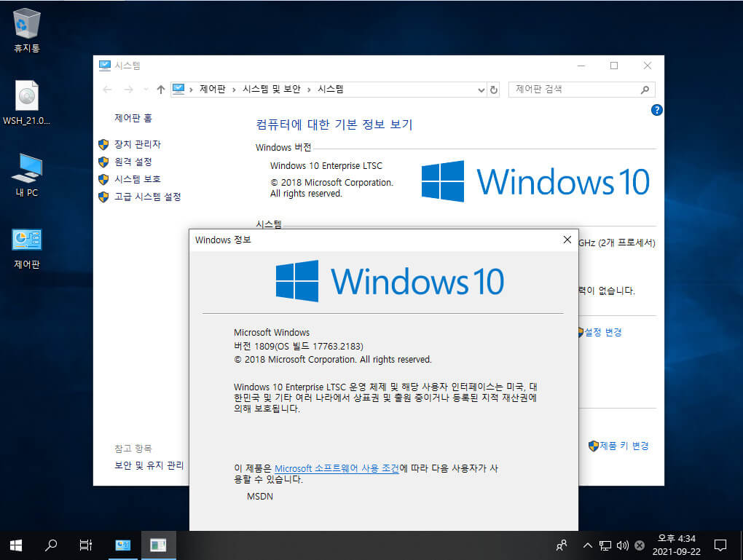Expand the address bar history dropdown
This screenshot has width=743, height=560.
click(481, 90)
